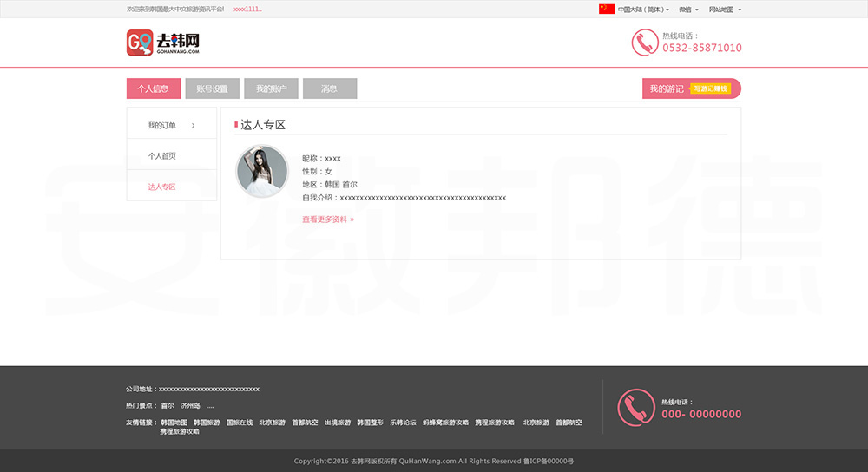Click the 我的游记 button
868x472 pixels.
coord(666,88)
